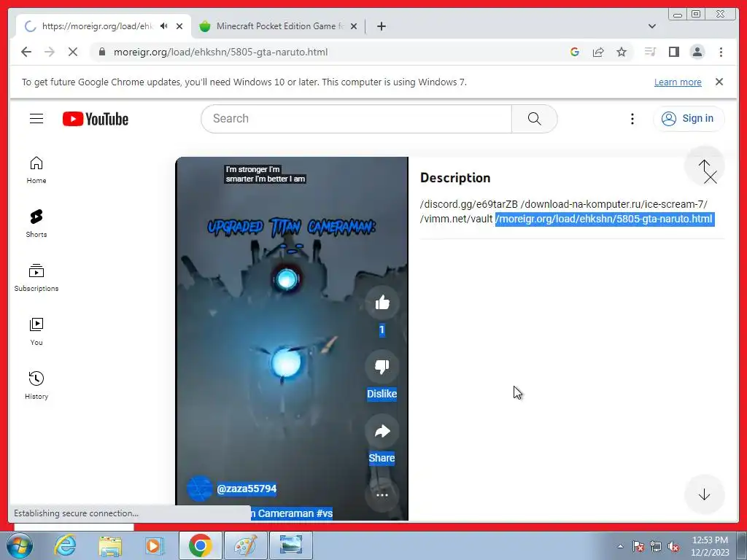Open Chrome profile avatar
This screenshot has width=747, height=560.
click(697, 52)
